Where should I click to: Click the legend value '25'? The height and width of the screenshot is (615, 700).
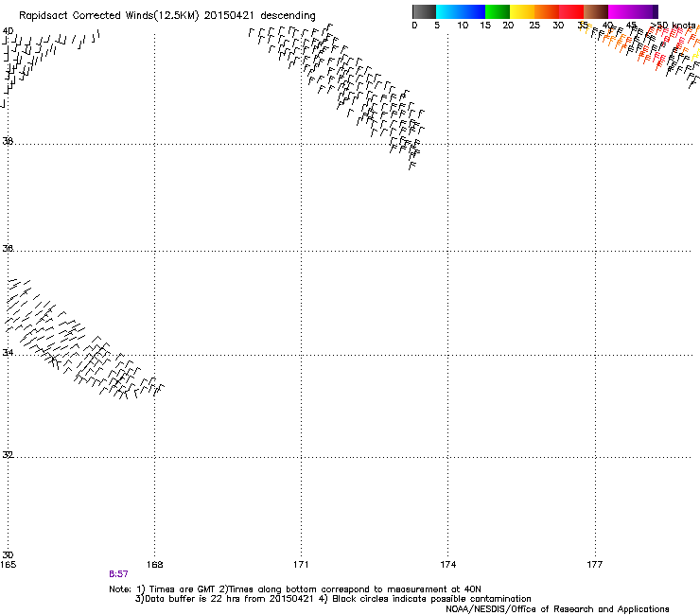[x=534, y=26]
